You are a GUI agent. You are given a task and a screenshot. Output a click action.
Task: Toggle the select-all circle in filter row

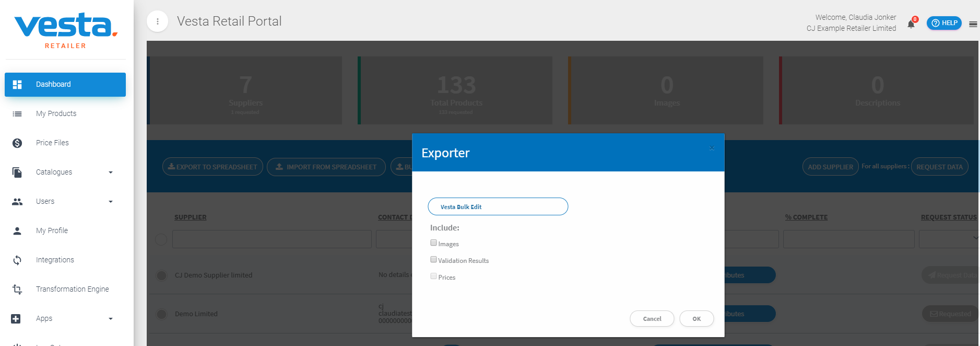[x=161, y=239]
